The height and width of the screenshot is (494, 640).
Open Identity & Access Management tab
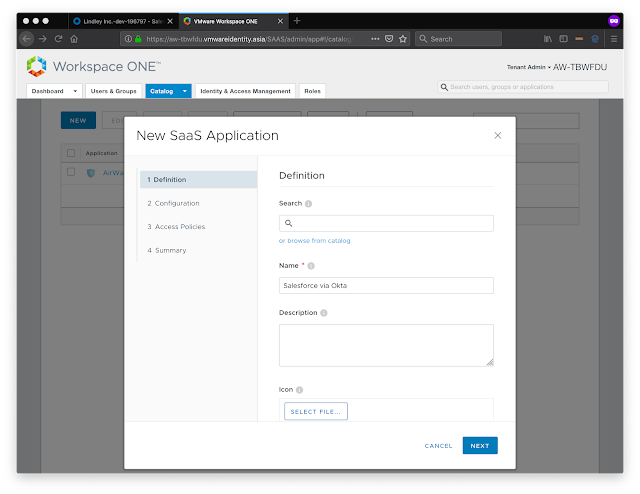(245, 91)
